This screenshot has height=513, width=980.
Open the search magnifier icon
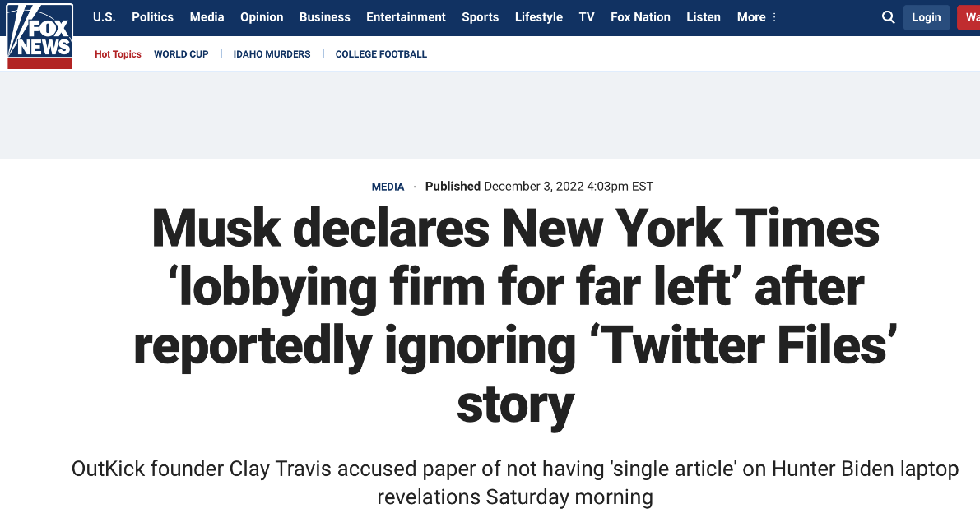(x=888, y=17)
